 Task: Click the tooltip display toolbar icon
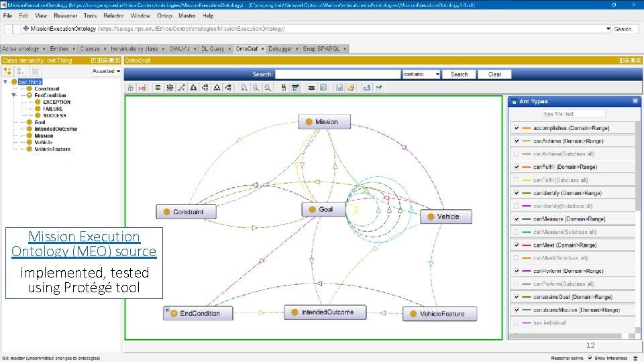311,88
